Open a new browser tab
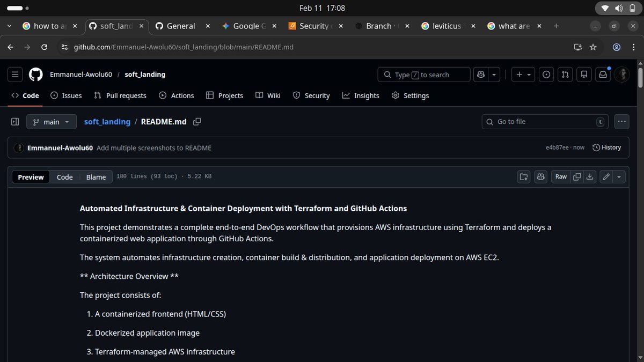 [x=556, y=26]
